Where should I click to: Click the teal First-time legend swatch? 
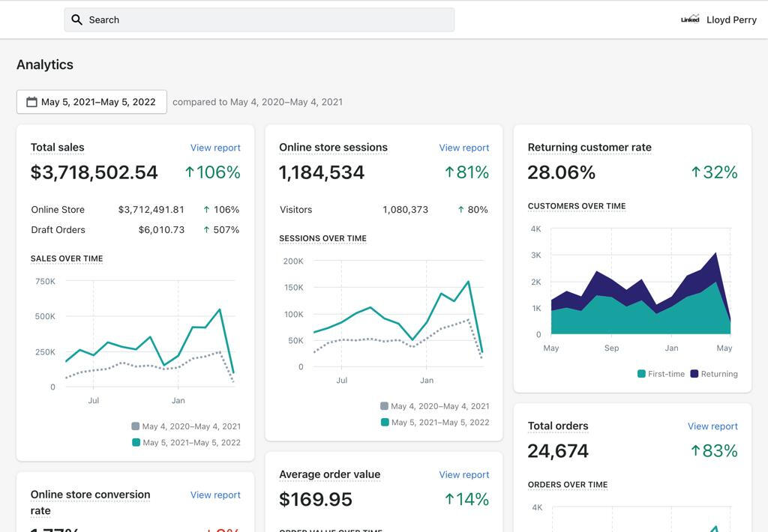[x=641, y=374]
